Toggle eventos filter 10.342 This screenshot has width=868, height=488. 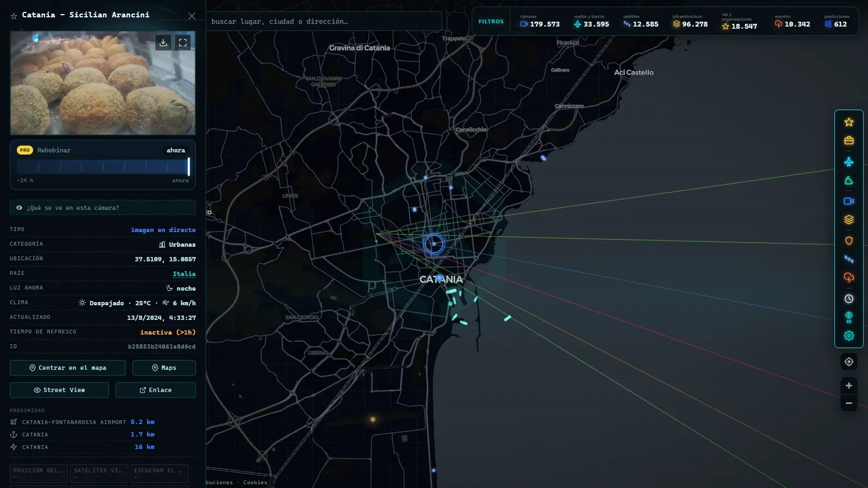(x=793, y=22)
